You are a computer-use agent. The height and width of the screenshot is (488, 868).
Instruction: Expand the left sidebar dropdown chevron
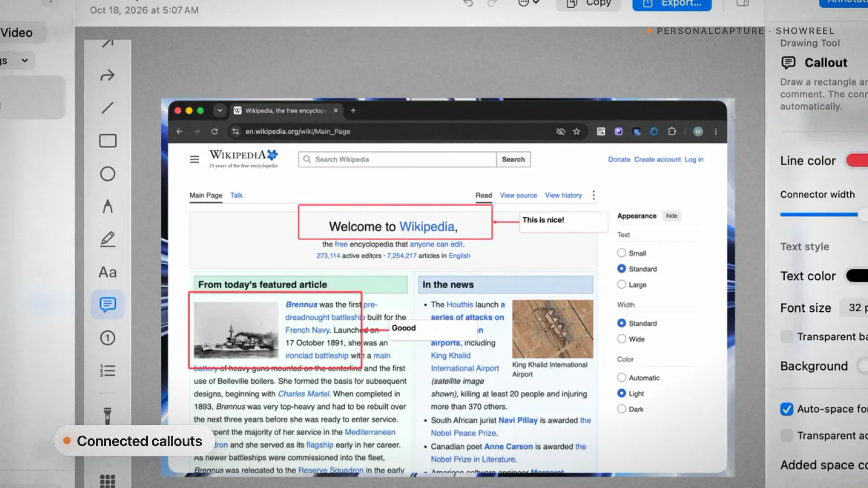pos(25,61)
